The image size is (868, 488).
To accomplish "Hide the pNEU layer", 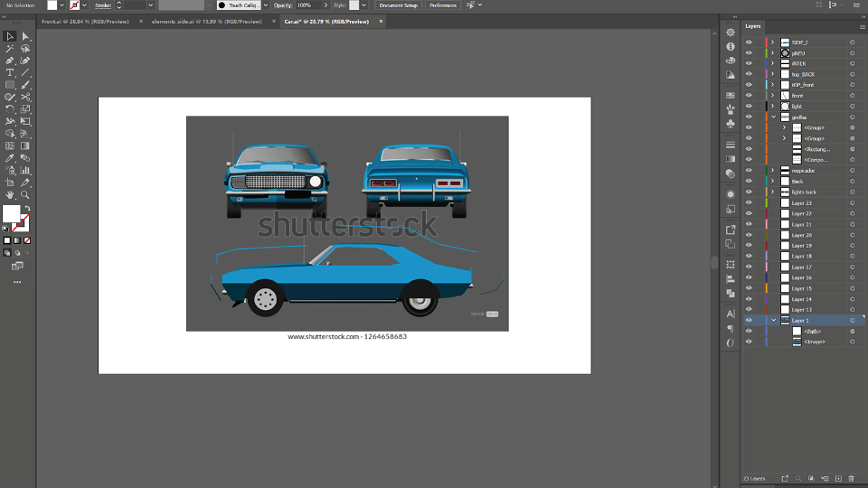I will [749, 53].
